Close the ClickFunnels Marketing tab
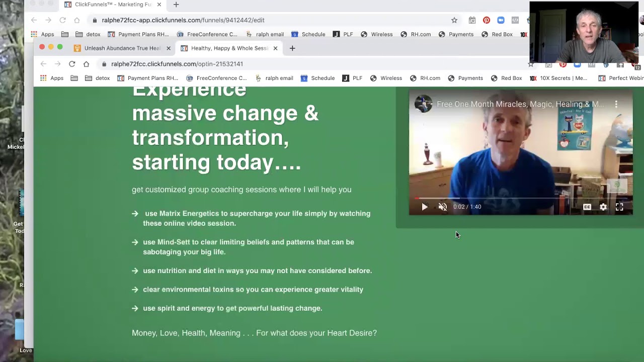Image resolution: width=644 pixels, height=362 pixels. pyautogui.click(x=159, y=5)
